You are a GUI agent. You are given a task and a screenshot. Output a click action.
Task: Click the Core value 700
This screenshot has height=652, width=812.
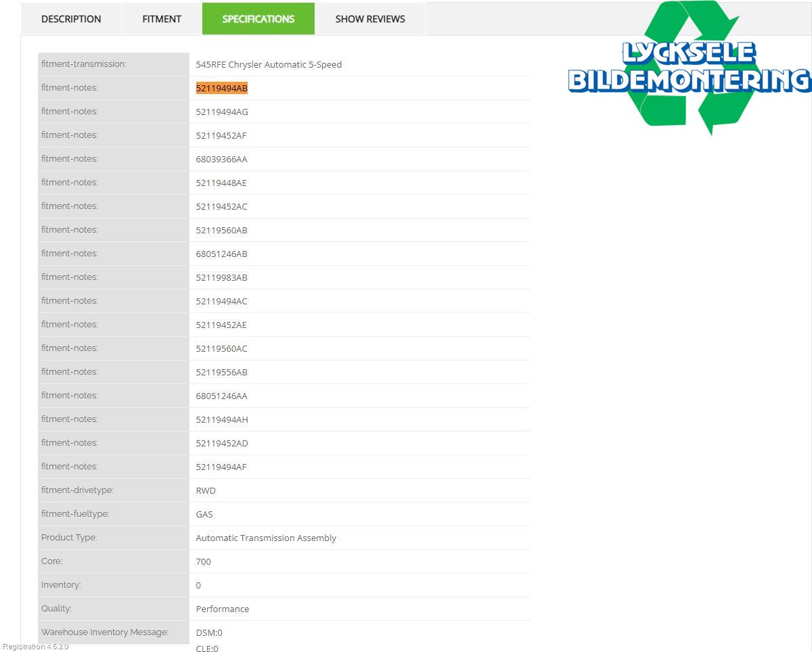(204, 561)
